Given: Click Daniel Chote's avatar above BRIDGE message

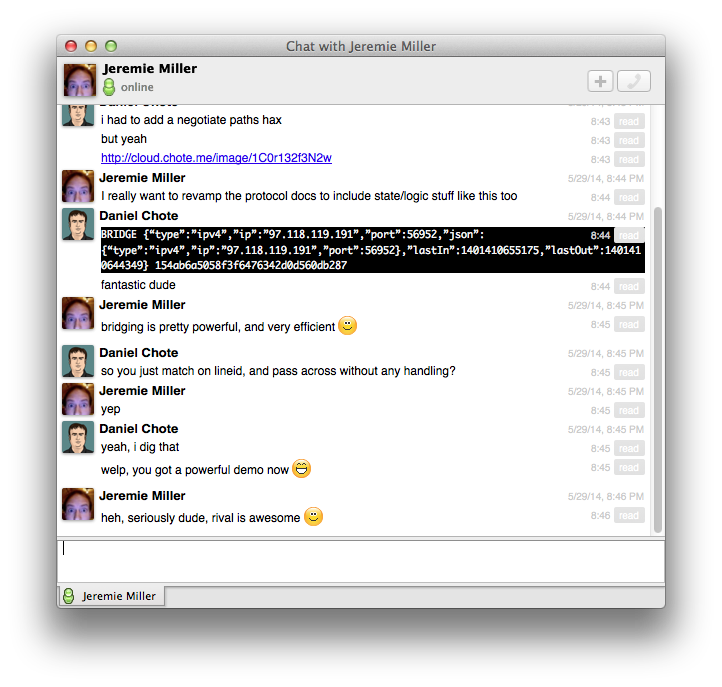Looking at the screenshot, I should coord(78,224).
